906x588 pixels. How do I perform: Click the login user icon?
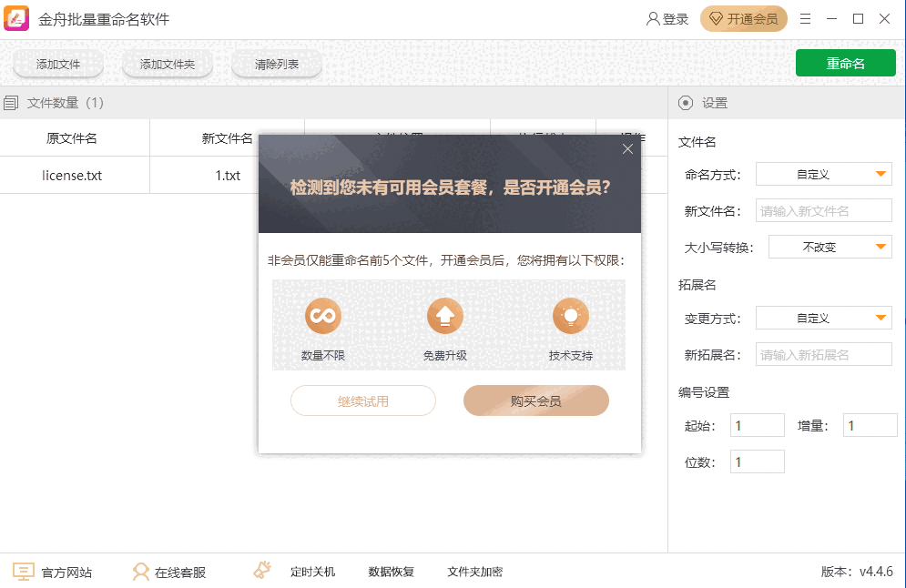point(653,19)
